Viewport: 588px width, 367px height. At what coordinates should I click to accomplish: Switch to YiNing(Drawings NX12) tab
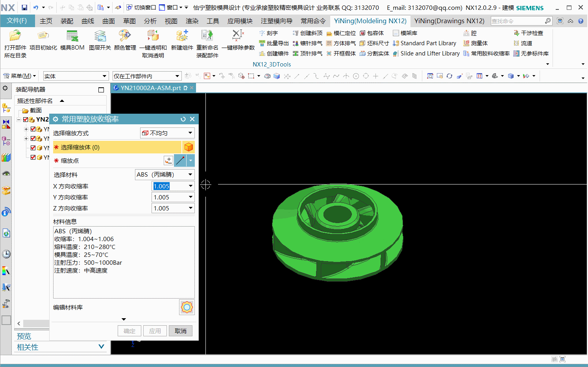449,21
